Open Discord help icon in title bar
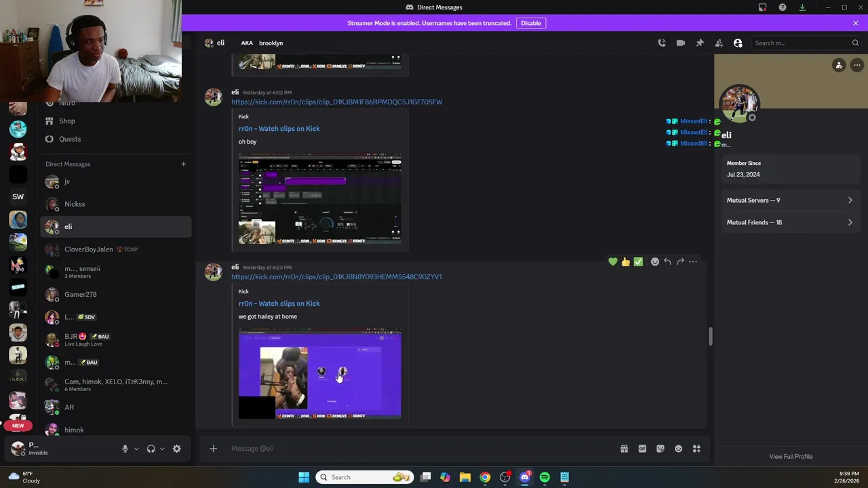Viewport: 868px width, 488px height. [x=783, y=7]
